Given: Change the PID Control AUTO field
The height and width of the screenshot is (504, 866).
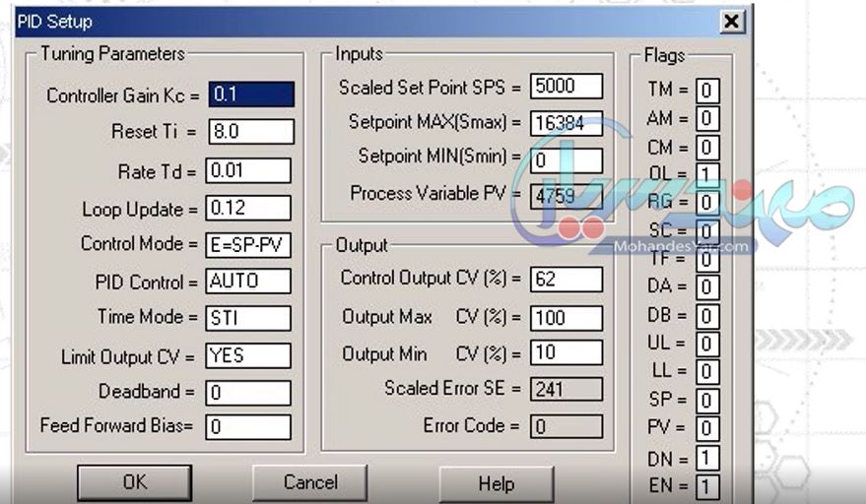Looking at the screenshot, I should [248, 281].
